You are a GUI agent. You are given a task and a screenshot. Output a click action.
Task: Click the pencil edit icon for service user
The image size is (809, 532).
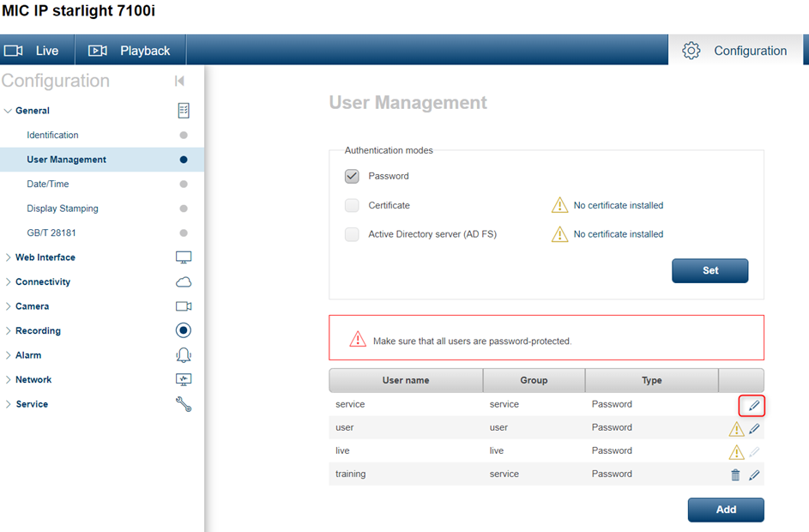point(753,405)
